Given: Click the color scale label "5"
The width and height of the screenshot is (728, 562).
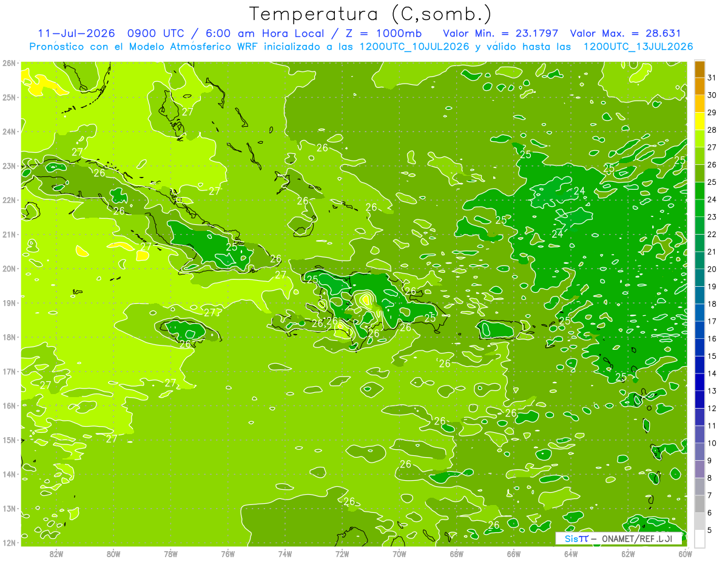Looking at the screenshot, I should coord(710,530).
